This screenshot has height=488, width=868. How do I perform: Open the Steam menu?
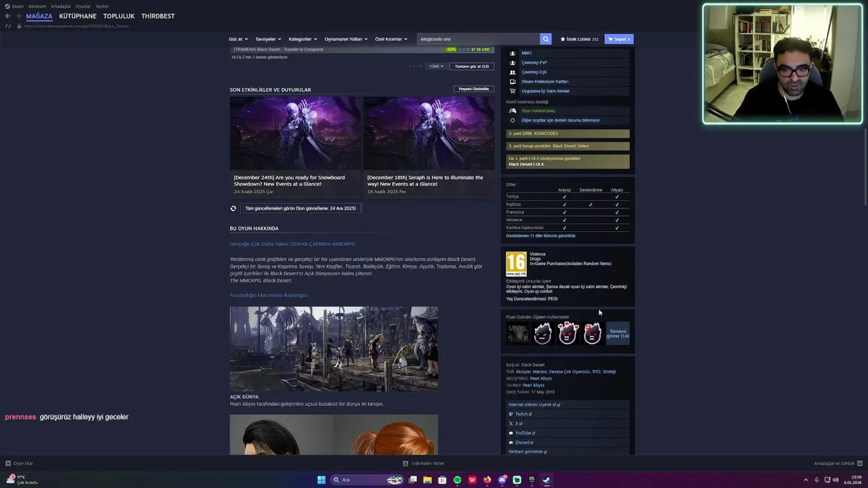tap(18, 6)
